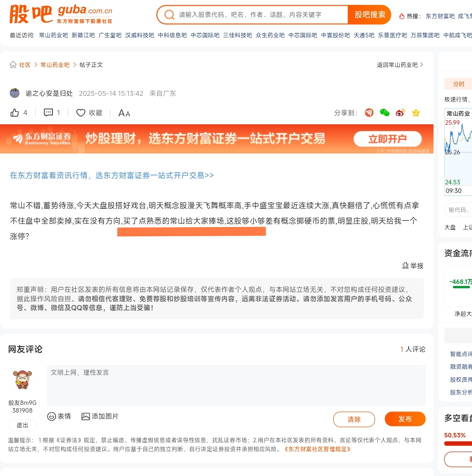
Task: Open recently visited 新赣江吧
Action: (83, 35)
